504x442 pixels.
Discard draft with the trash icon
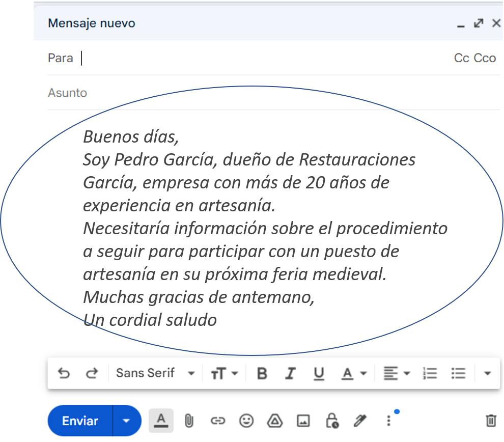click(x=491, y=421)
